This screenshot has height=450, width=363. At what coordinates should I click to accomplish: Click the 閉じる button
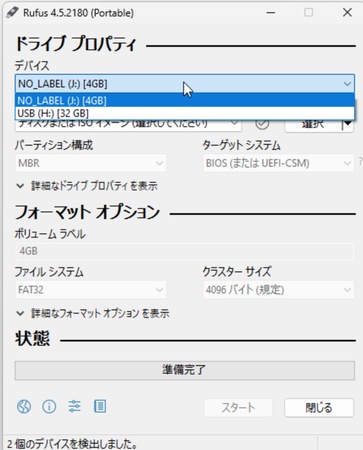(x=319, y=407)
